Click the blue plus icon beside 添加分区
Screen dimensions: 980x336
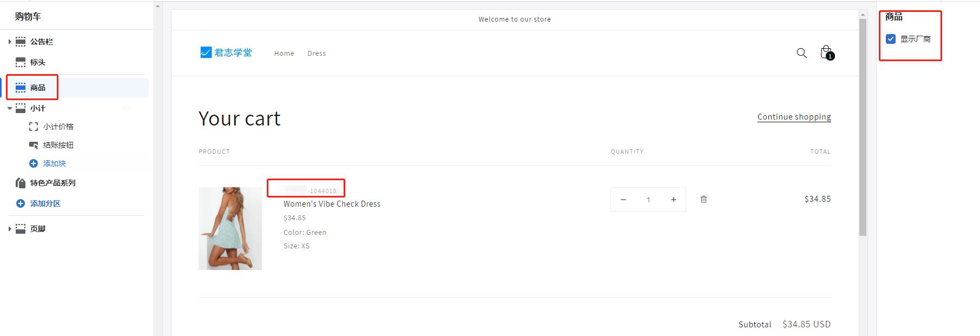[21, 203]
